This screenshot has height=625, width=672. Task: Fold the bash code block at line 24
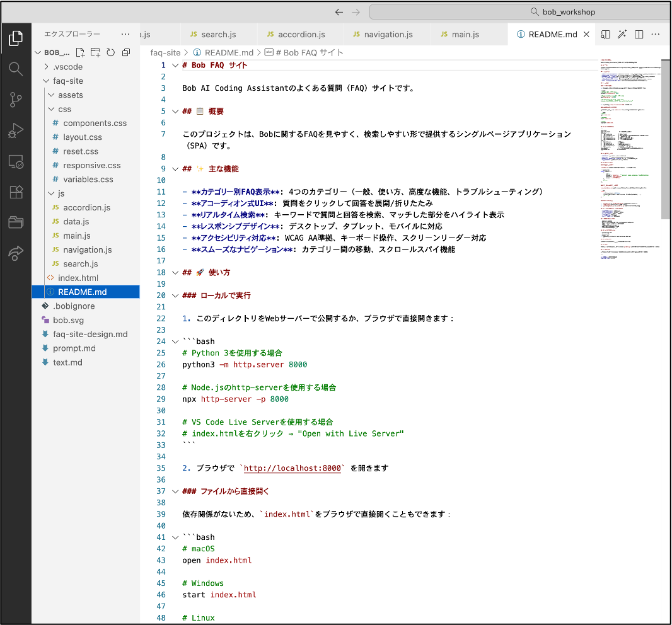click(175, 341)
